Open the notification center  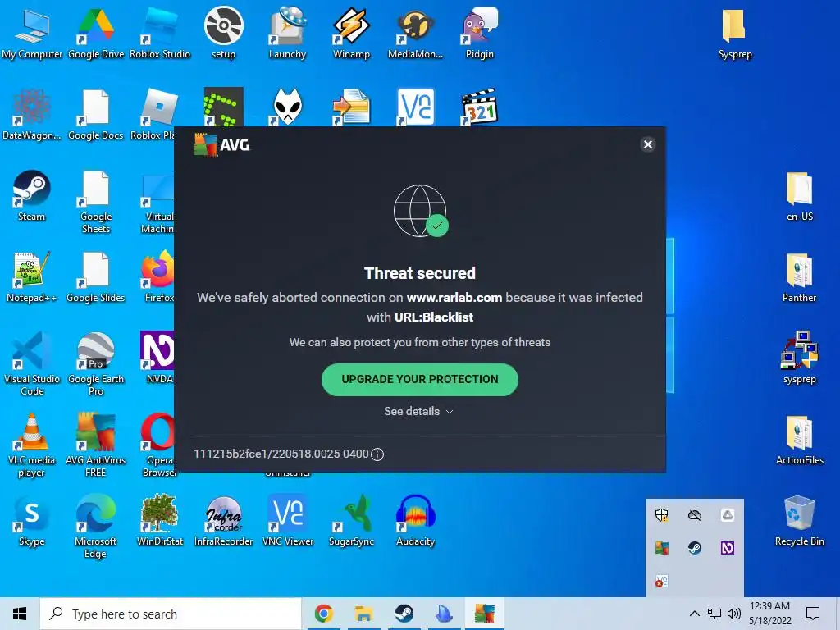(x=813, y=614)
